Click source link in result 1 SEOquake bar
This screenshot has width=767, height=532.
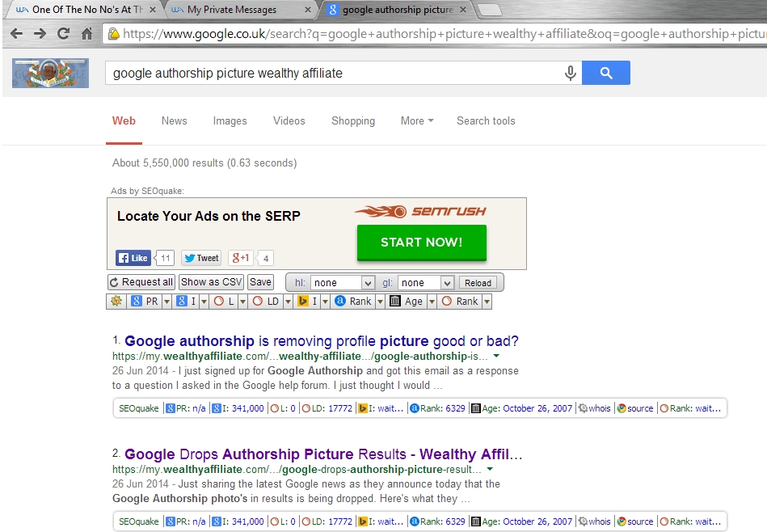point(635,408)
